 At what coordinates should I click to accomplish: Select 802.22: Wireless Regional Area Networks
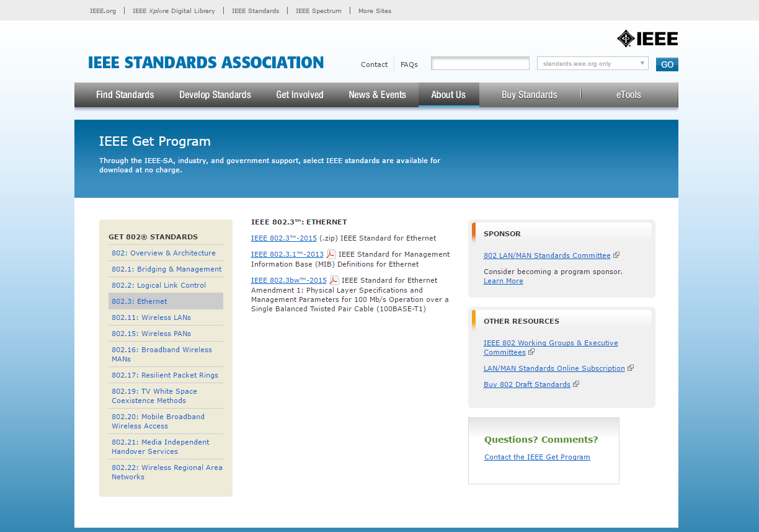point(167,472)
